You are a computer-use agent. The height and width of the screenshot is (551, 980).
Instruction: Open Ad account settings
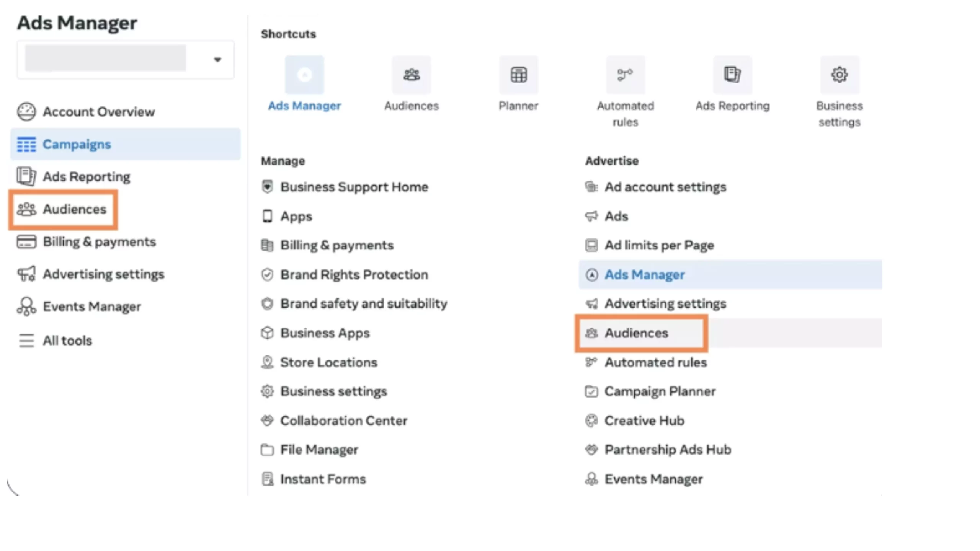[665, 187]
